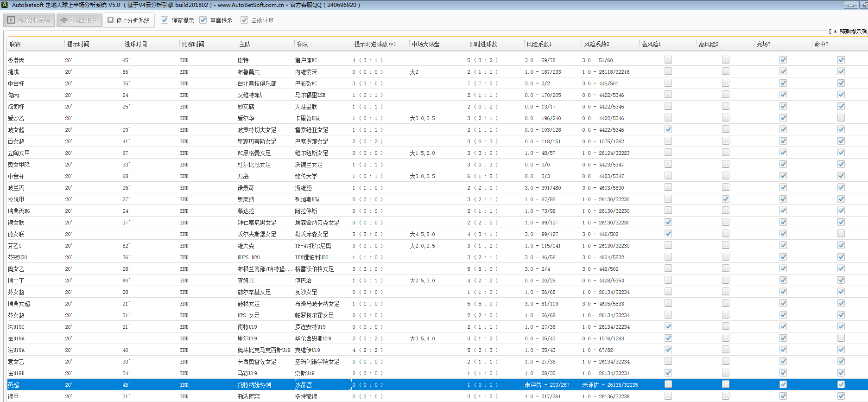Select the 托特纳姆热刺 team cell

tap(254, 385)
